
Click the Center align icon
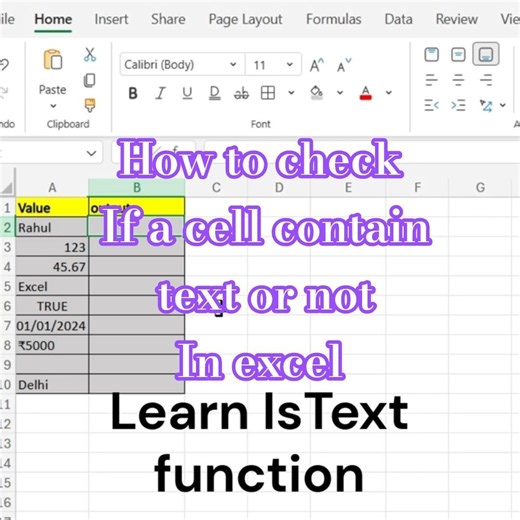coord(458,80)
